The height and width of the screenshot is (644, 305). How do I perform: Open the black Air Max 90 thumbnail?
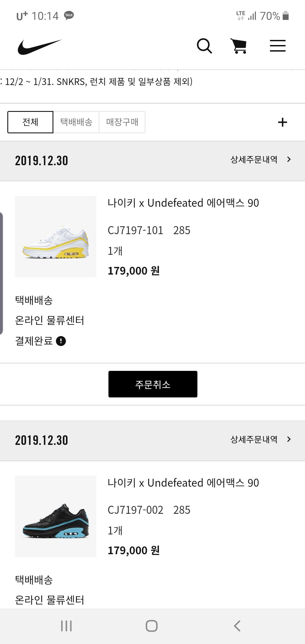(x=56, y=516)
